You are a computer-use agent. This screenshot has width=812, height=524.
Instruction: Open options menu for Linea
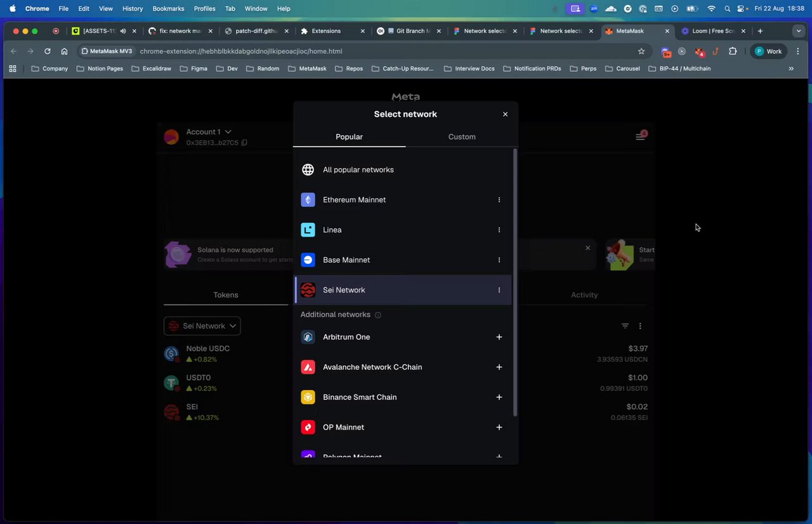pos(499,230)
